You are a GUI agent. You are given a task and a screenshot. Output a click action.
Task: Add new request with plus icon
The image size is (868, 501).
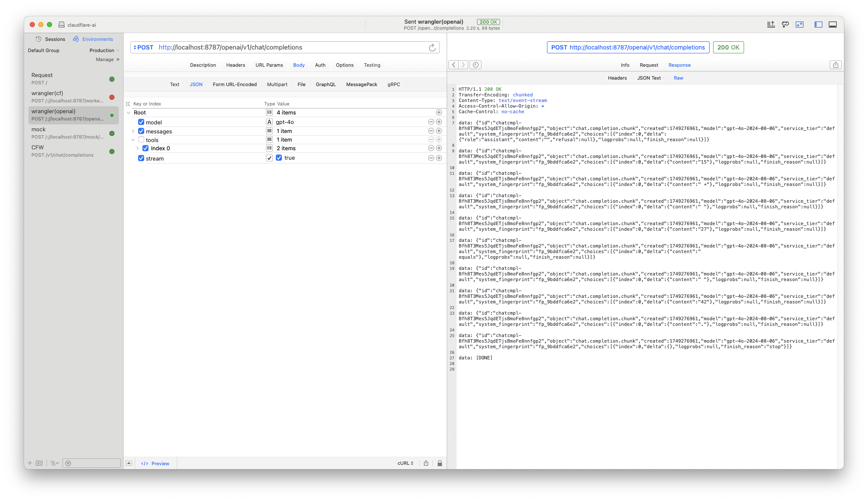click(30, 463)
